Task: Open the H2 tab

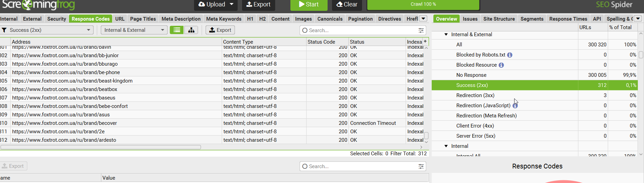Action: (262, 19)
